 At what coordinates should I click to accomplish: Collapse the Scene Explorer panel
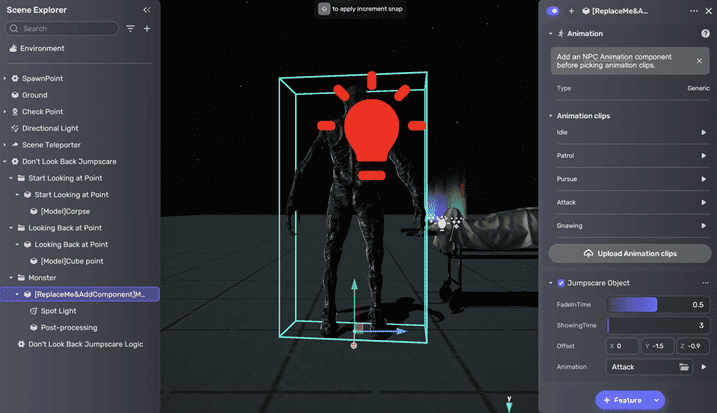pyautogui.click(x=147, y=10)
